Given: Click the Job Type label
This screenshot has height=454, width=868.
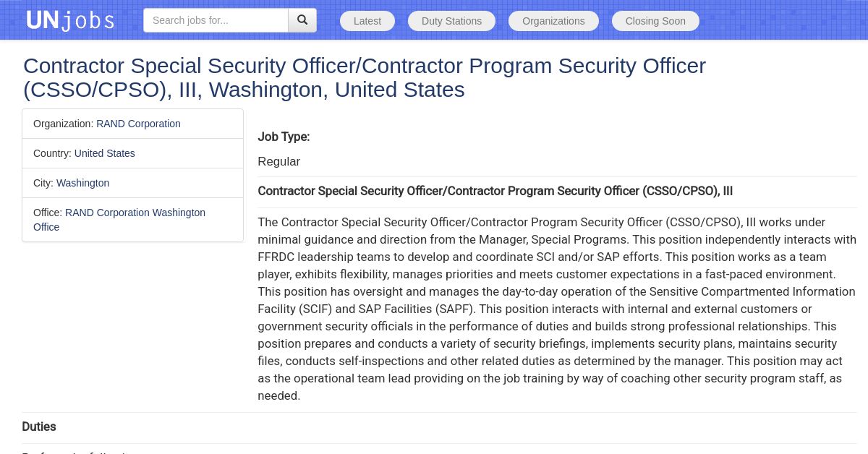Looking at the screenshot, I should coord(284,137).
